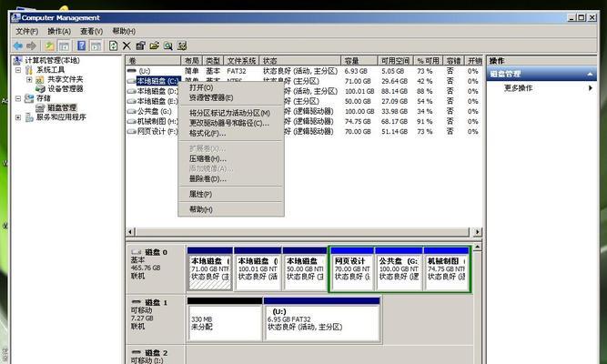Open the 查看(V) menu
Viewport: 607px width, 364px height.
[91, 31]
